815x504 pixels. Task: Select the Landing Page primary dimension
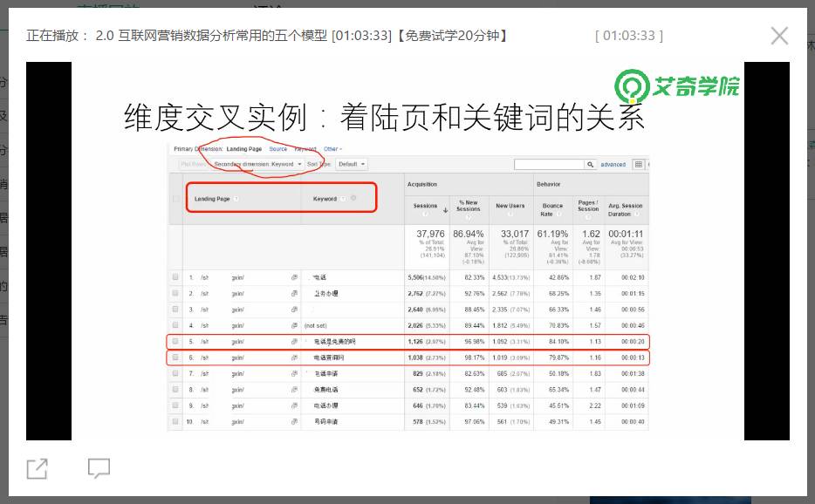(x=243, y=149)
